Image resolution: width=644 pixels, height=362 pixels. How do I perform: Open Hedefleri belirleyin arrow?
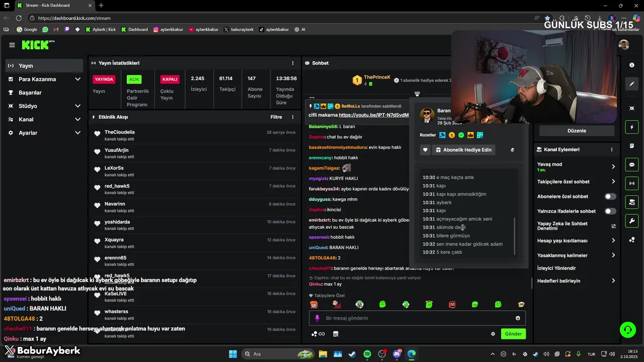tap(613, 281)
